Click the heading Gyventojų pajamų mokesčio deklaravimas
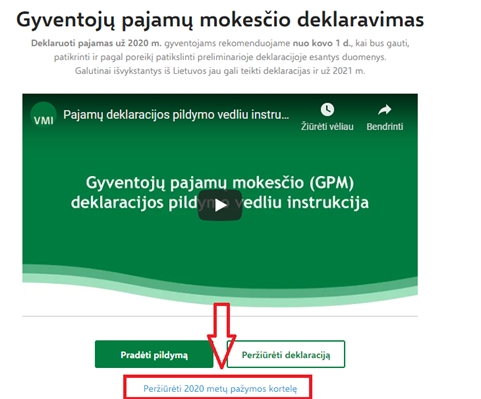 [x=220, y=20]
